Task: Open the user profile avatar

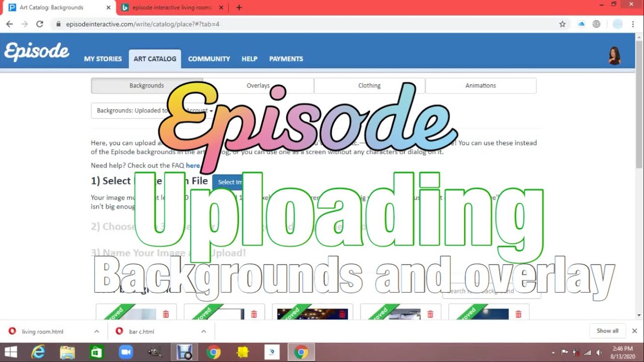Action: [614, 56]
